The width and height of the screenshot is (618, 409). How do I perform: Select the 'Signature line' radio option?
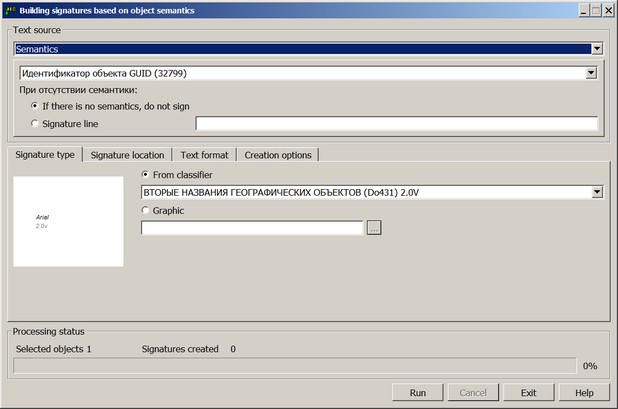coord(37,124)
